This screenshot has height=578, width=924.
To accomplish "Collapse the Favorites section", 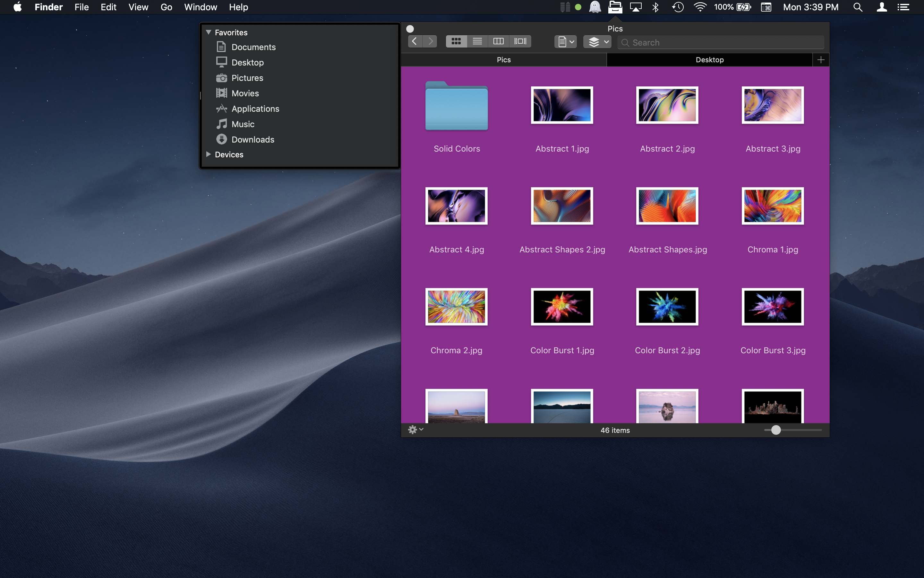I will [209, 32].
